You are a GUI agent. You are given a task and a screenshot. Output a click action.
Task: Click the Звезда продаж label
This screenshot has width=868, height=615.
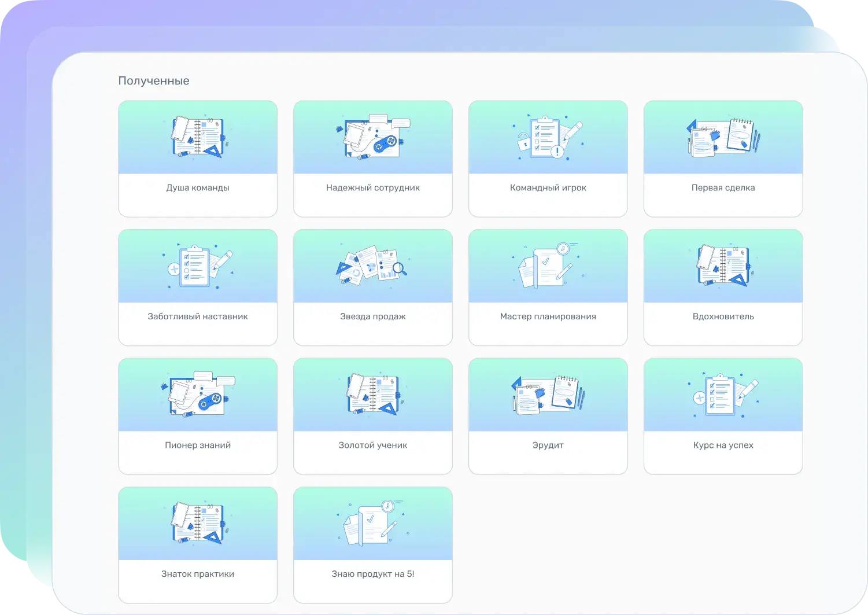point(373,316)
